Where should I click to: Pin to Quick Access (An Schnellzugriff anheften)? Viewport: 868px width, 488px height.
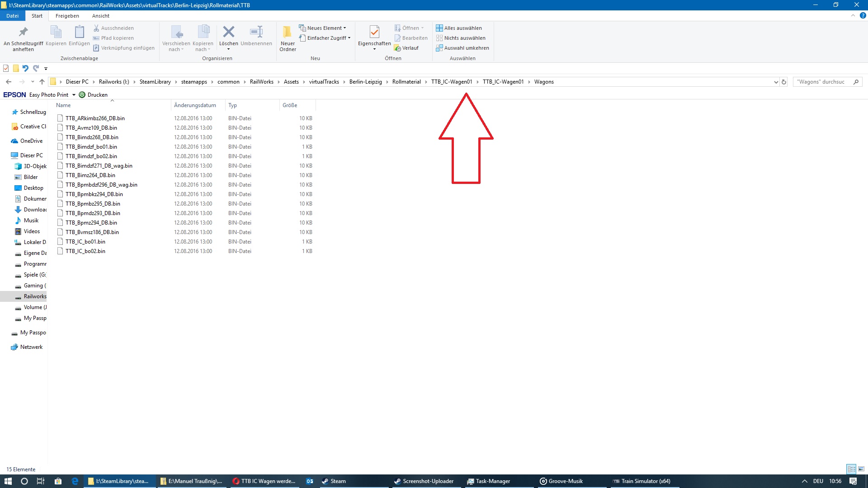23,38
